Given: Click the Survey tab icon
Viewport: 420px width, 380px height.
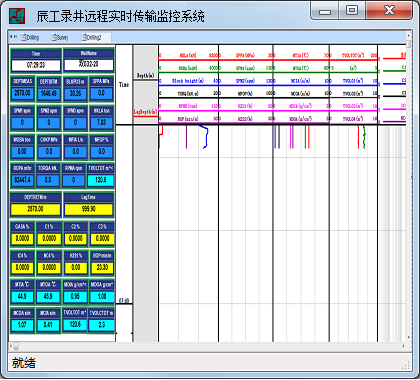Looking at the screenshot, I should [x=54, y=37].
